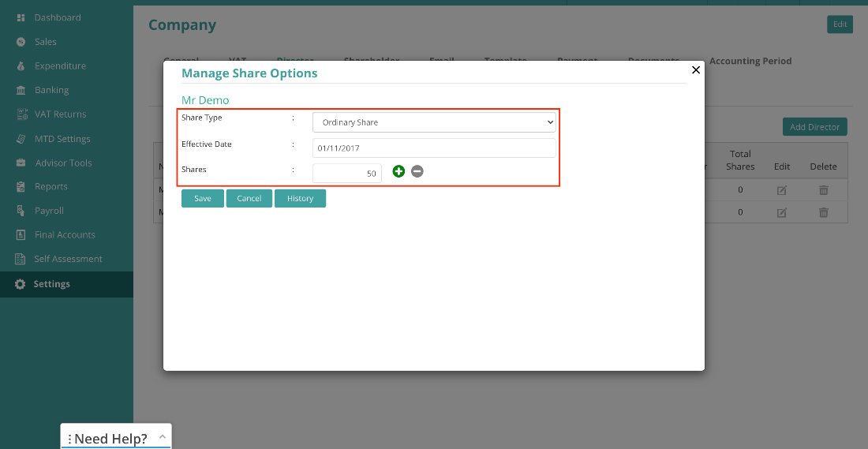Click the trash icon in the second director row
This screenshot has height=449, width=868.
pyautogui.click(x=824, y=212)
